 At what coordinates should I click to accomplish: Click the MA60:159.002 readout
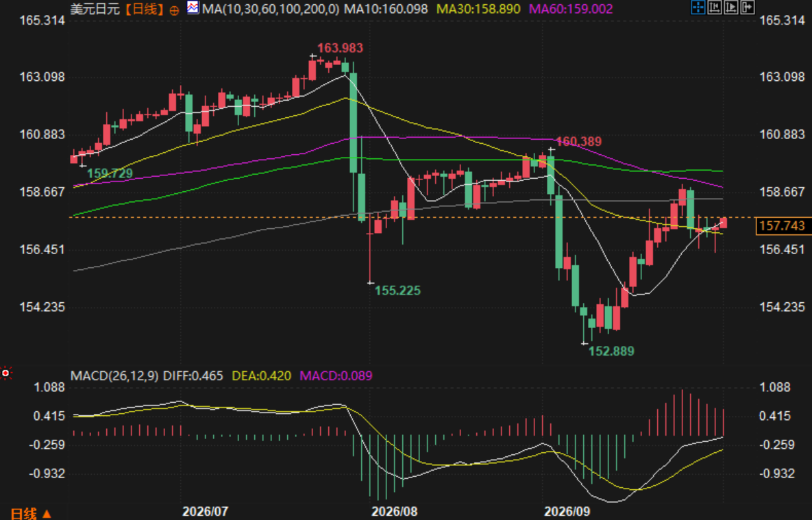pos(571,9)
